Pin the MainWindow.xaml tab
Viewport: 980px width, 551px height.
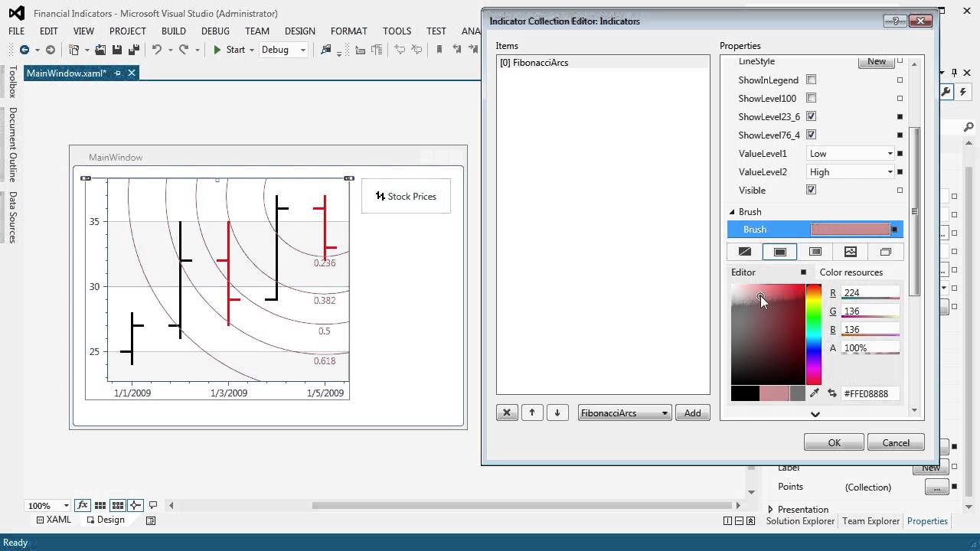pos(117,73)
